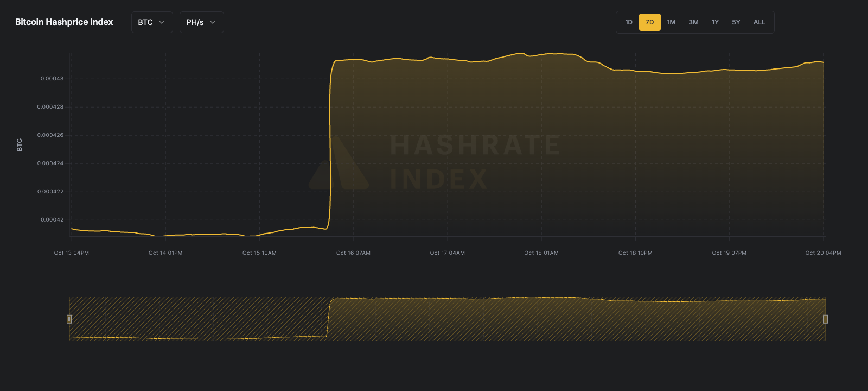Viewport: 868px width, 391px height.
Task: Click the Oct 18 01AM axis label
Action: coord(541,253)
